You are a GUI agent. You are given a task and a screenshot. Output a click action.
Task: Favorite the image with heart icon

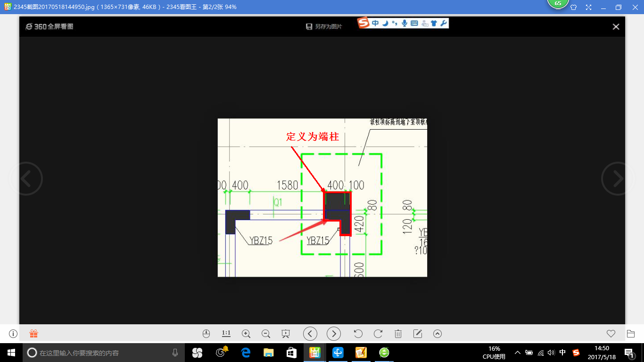[611, 334]
